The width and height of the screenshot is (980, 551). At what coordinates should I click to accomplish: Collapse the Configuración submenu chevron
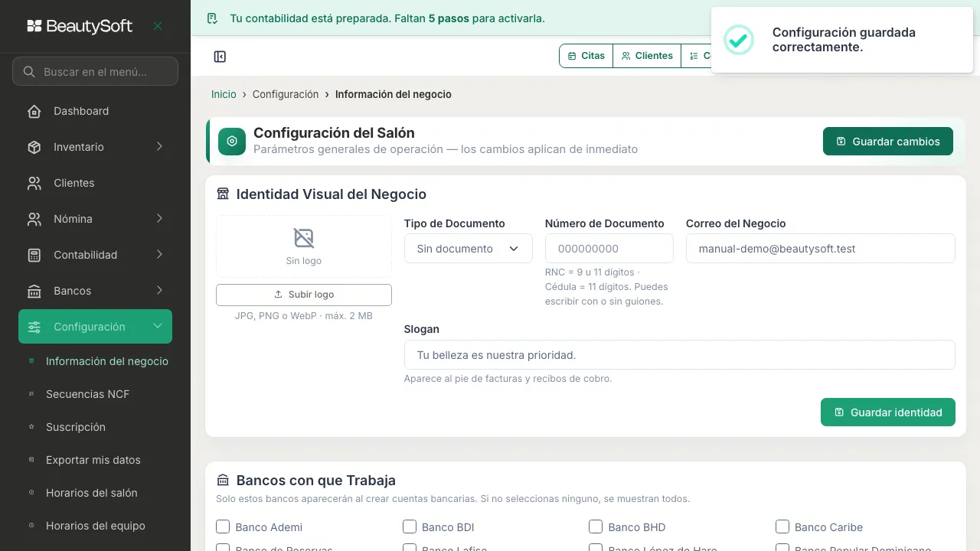point(158,326)
